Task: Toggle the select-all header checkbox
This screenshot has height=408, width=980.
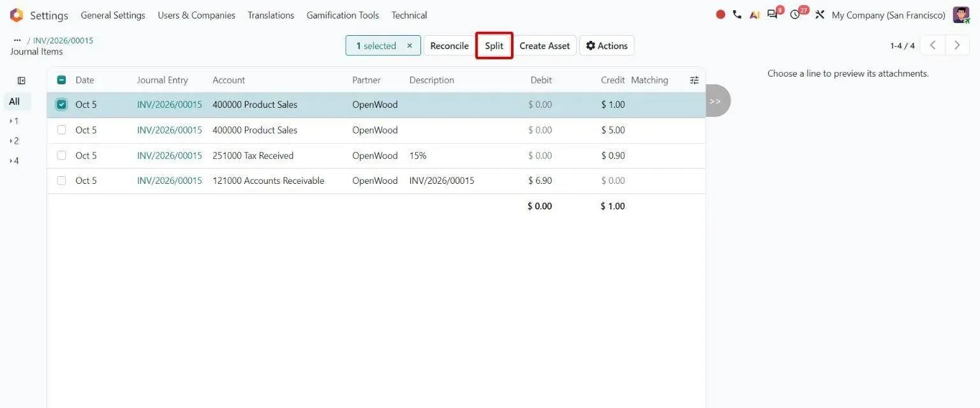Action: point(61,80)
